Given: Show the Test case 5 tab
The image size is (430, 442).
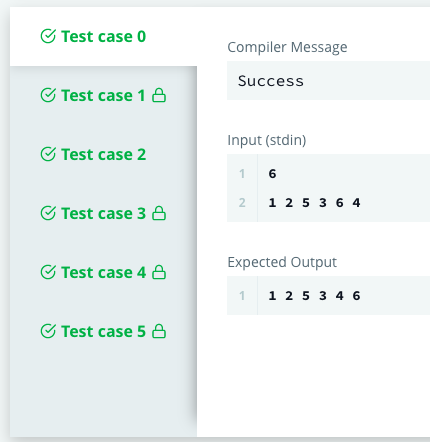Looking at the screenshot, I should pos(103,331).
